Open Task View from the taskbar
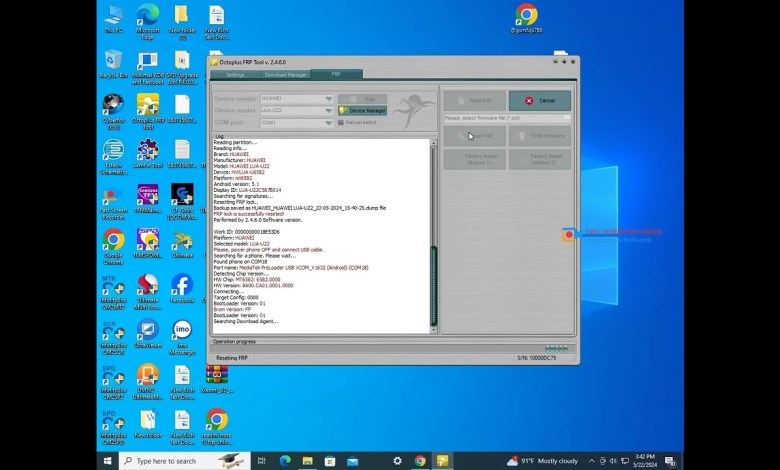Image resolution: width=780 pixels, height=470 pixels. [x=262, y=461]
